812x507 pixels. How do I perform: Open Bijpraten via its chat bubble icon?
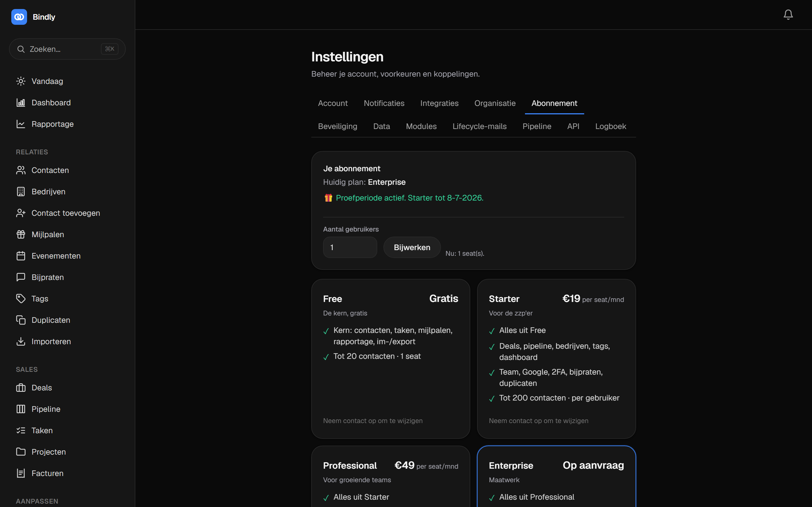pos(21,277)
